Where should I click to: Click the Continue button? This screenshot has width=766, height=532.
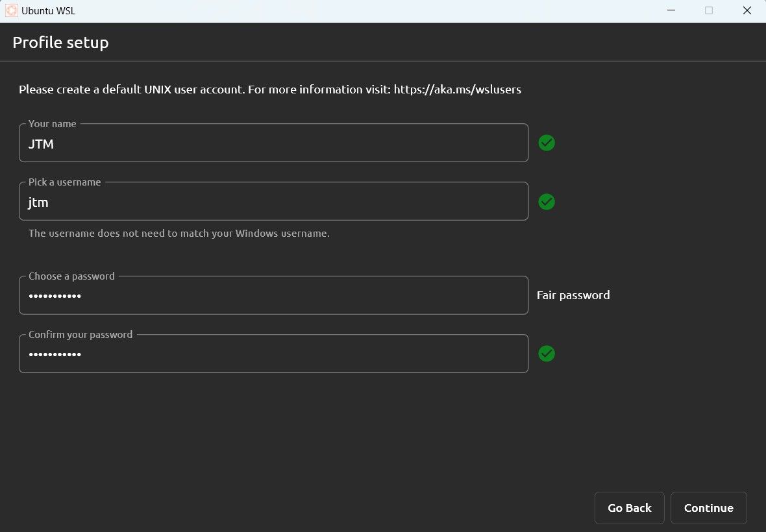click(708, 507)
